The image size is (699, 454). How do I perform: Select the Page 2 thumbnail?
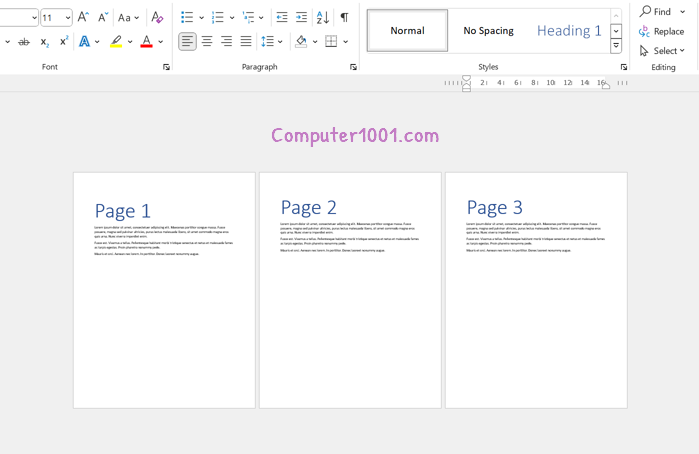[x=350, y=290]
